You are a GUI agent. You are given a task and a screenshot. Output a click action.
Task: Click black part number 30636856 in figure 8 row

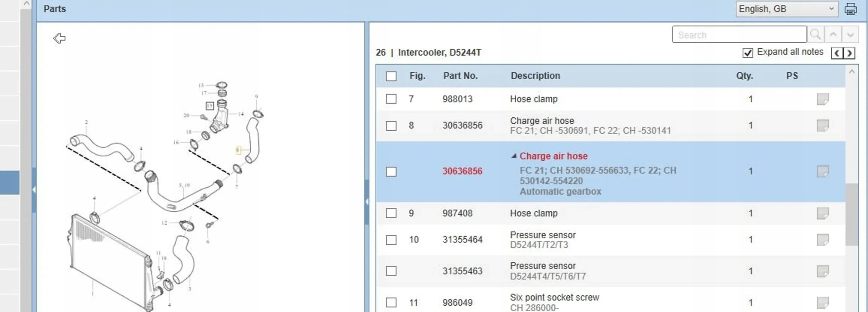[462, 125]
